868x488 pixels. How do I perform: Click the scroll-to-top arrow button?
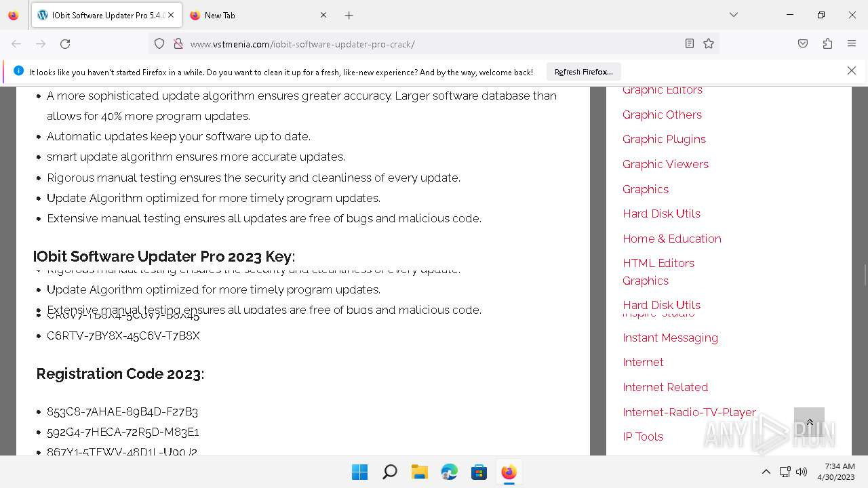(x=809, y=422)
